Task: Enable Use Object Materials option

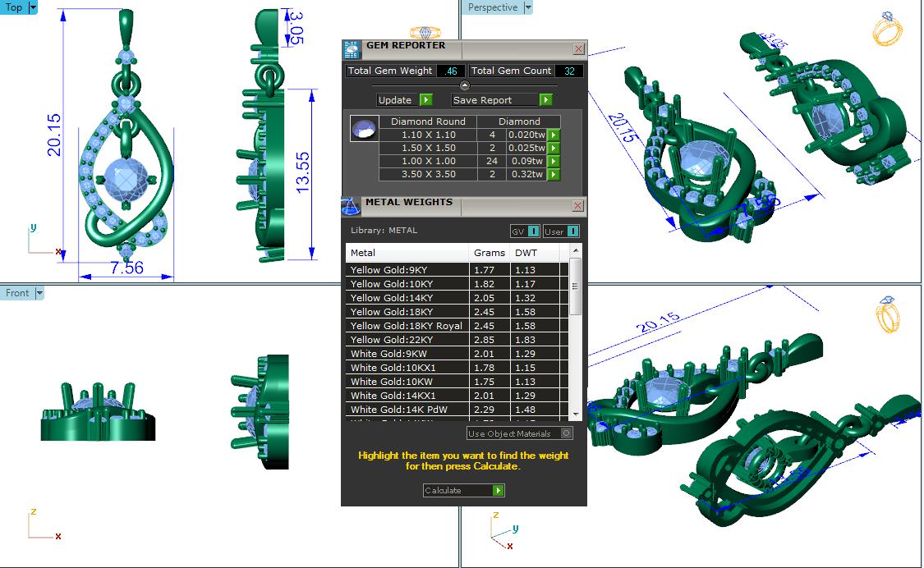Action: coord(566,433)
